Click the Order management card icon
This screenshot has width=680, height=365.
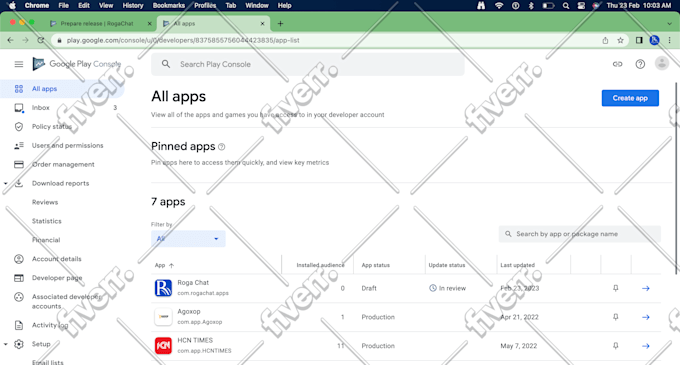[19, 164]
